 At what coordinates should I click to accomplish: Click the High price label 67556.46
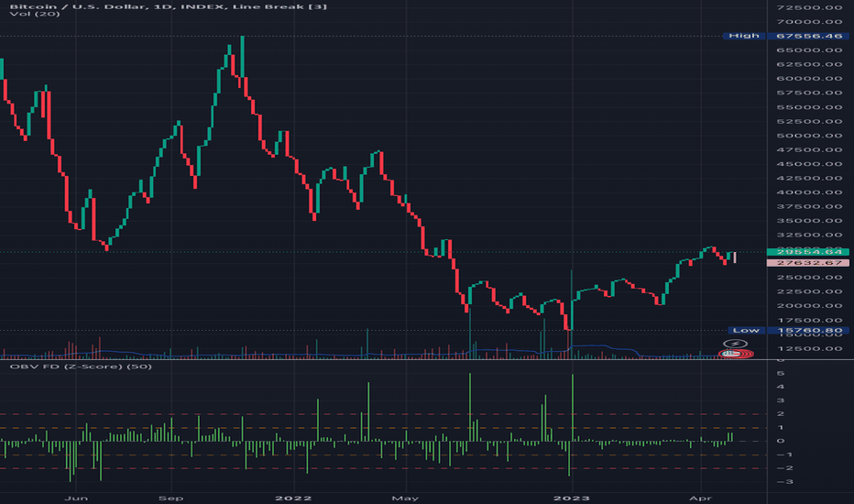click(x=809, y=36)
